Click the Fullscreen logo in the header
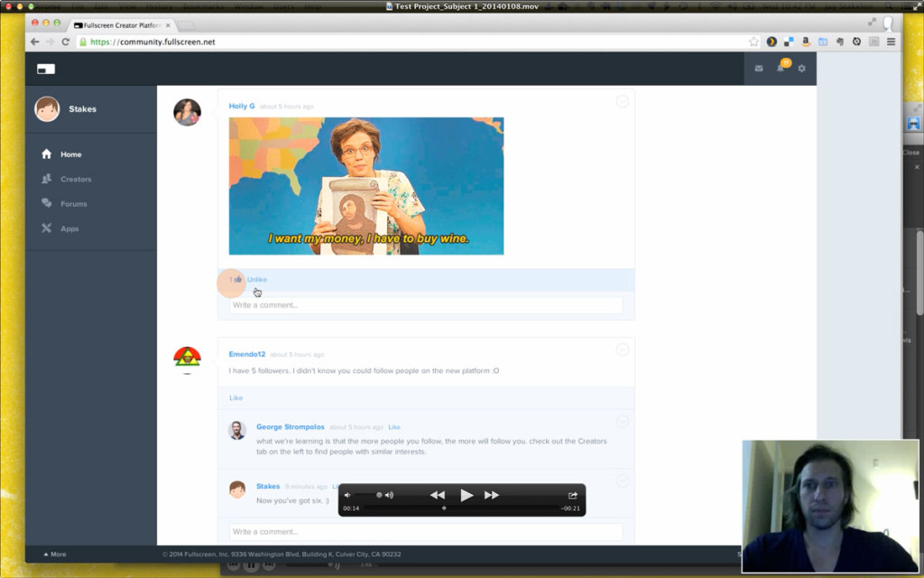This screenshot has height=578, width=924. point(46,69)
